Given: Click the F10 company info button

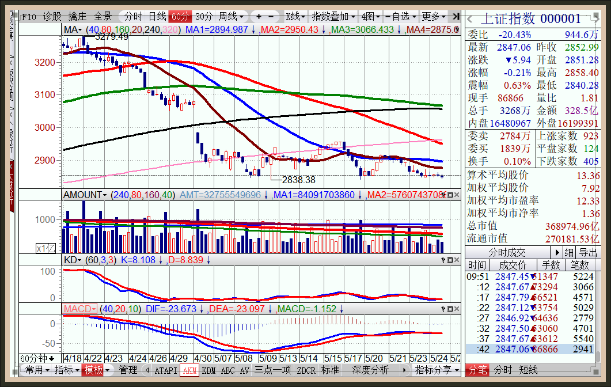Looking at the screenshot, I should pyautogui.click(x=29, y=17).
